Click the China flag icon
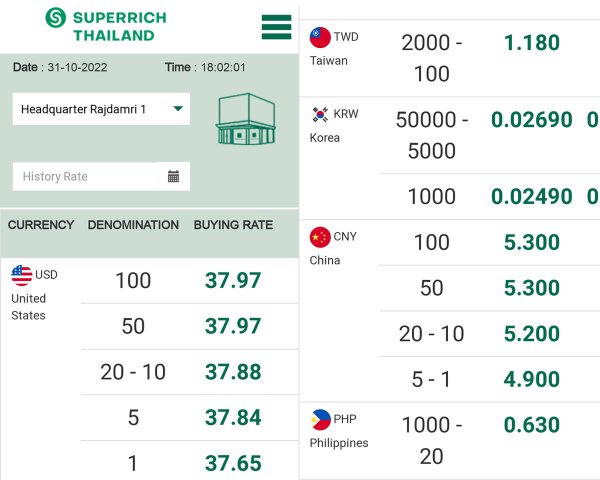The width and height of the screenshot is (600, 480). pos(320,237)
